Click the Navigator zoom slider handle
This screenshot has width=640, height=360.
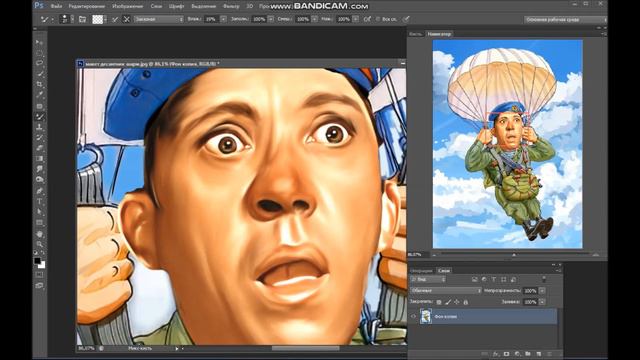click(x=514, y=255)
